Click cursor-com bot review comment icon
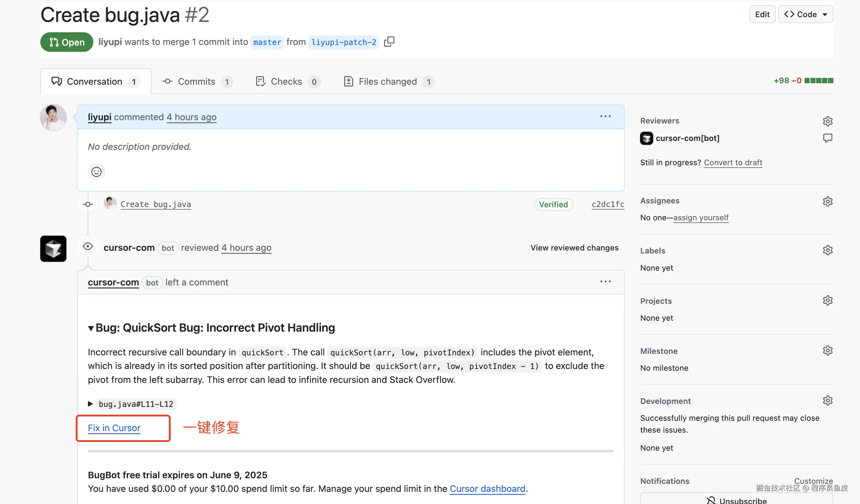The width and height of the screenshot is (860, 504). 828,138
